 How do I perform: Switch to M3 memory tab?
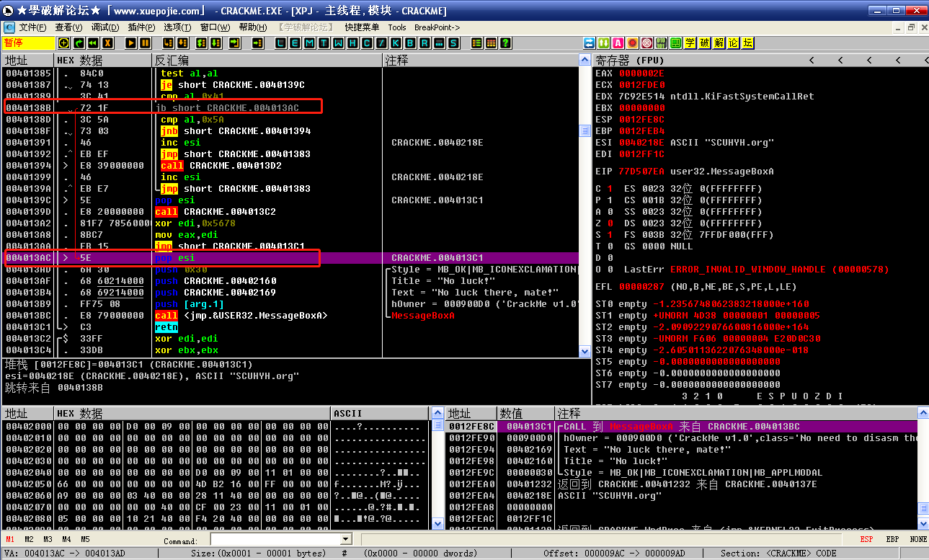48,539
